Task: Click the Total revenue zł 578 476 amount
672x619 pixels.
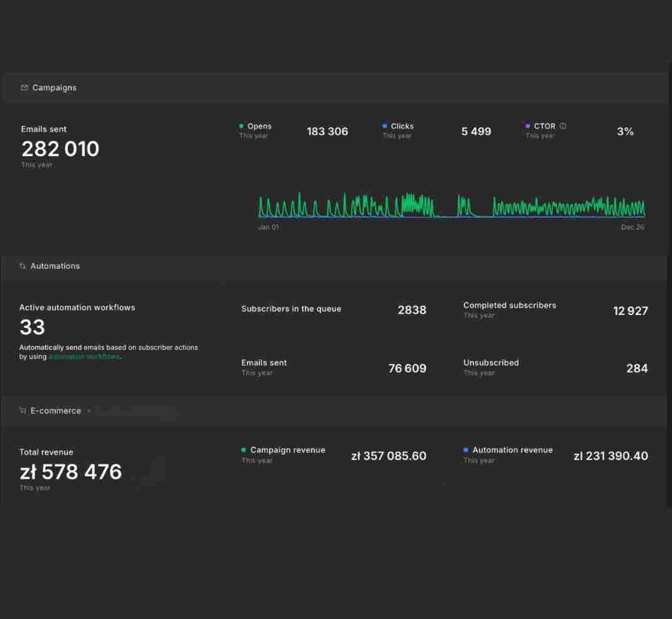Action: 71,472
